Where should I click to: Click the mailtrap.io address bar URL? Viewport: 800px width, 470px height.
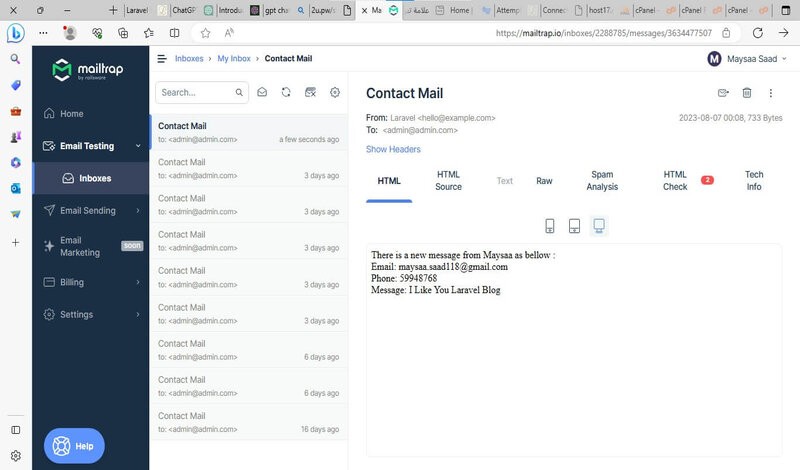coord(604,33)
